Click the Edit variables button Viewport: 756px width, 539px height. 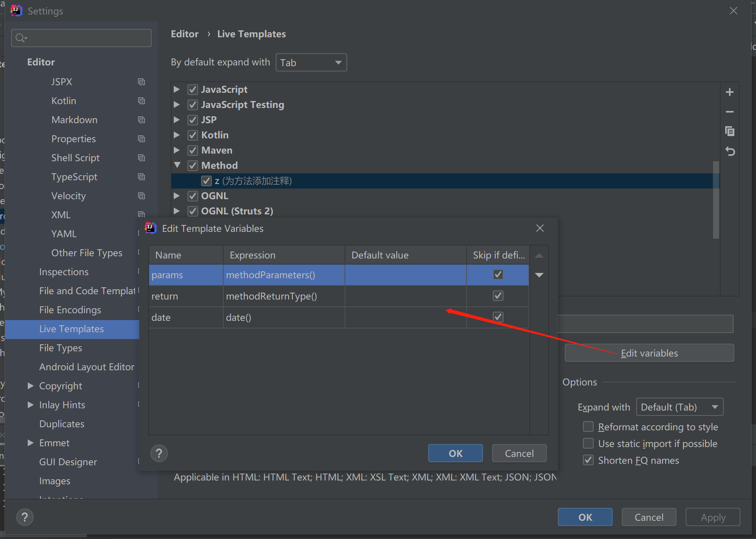[649, 353]
